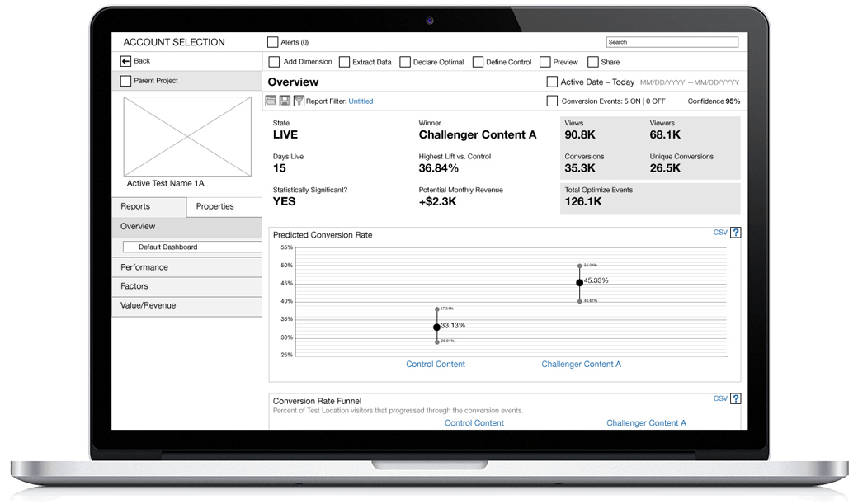858x504 pixels.
Task: Expand the Factors section in sidebar
Action: pyautogui.click(x=186, y=286)
